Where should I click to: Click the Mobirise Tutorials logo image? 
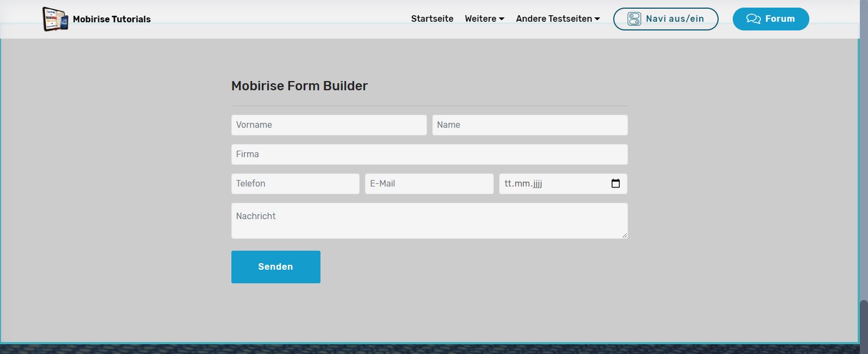55,19
